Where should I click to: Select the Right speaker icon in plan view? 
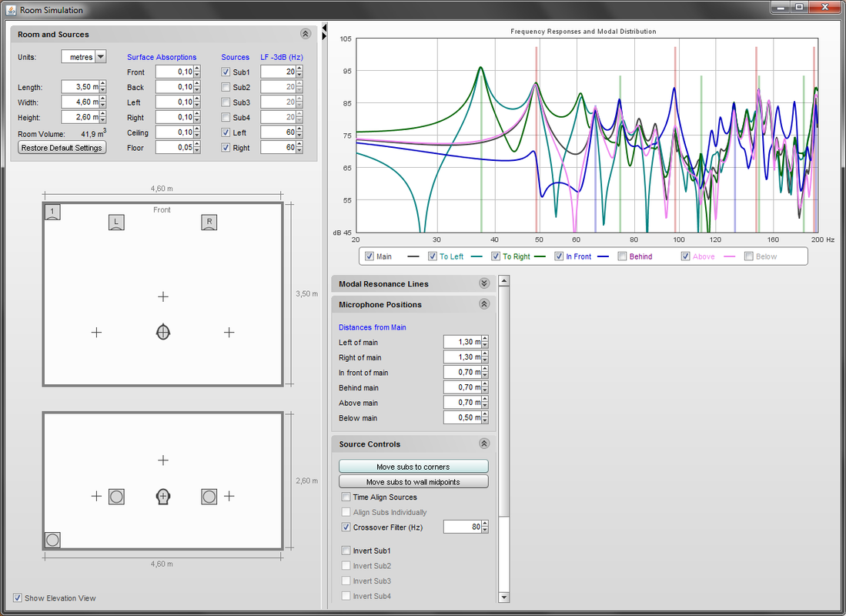tap(209, 222)
